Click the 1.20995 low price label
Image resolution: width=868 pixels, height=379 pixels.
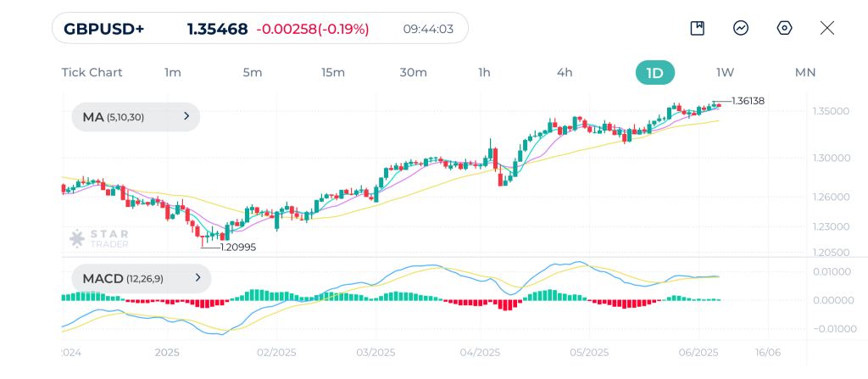(237, 248)
